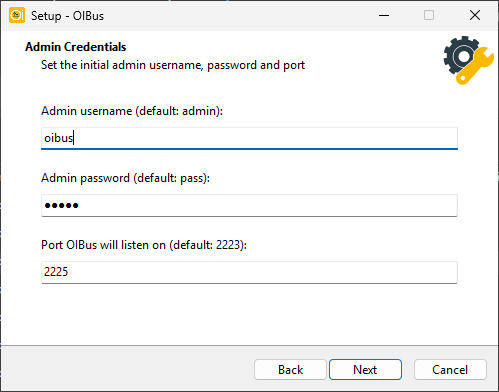Image resolution: width=499 pixels, height=392 pixels.
Task: Click the 'Admin Credentials' heading
Action: tap(76, 47)
